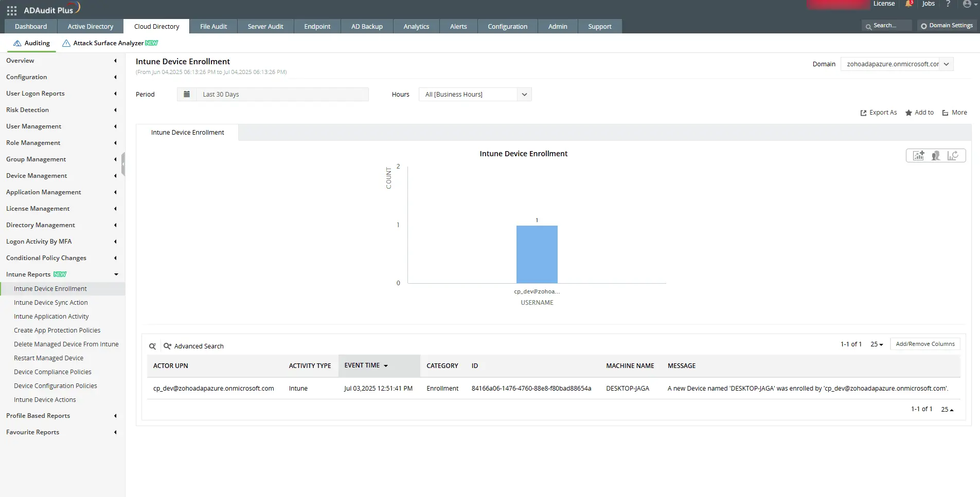
Task: Open the Server Audit tab
Action: [x=265, y=26]
